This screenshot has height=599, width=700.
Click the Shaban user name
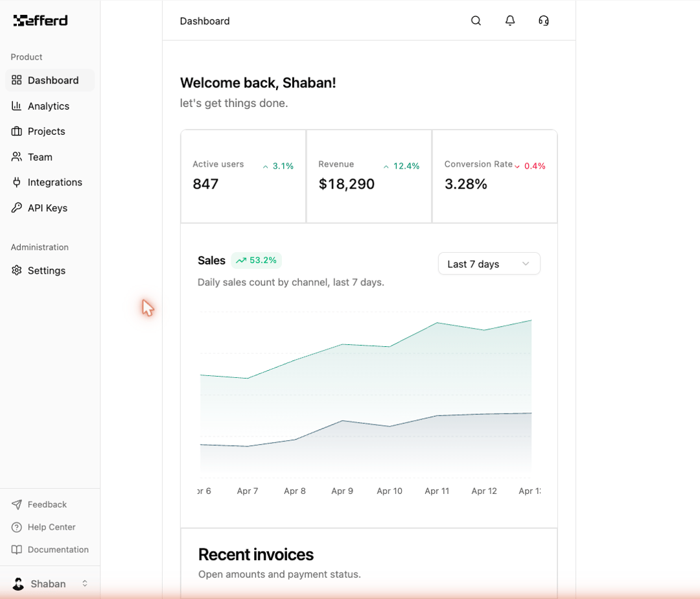tap(48, 584)
